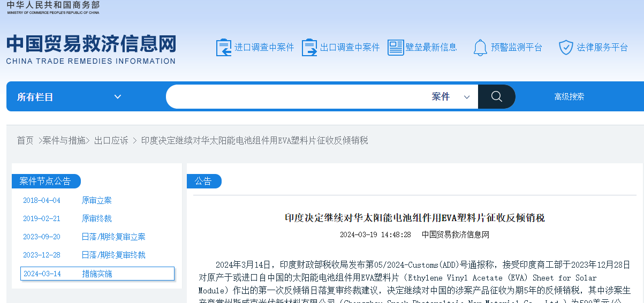644x303 pixels.
Task: Click the 2024-03-14 措施实施 entry
Action: coord(97,274)
